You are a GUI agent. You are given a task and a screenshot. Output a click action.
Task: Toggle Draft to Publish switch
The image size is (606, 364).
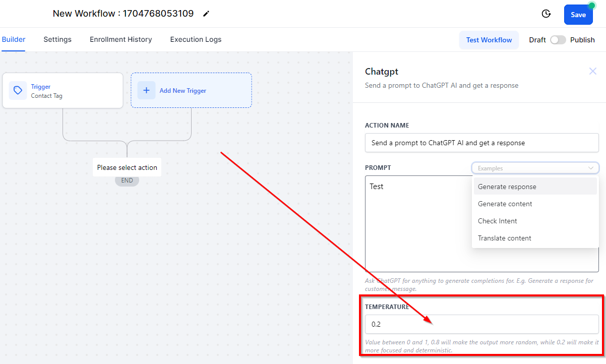558,40
